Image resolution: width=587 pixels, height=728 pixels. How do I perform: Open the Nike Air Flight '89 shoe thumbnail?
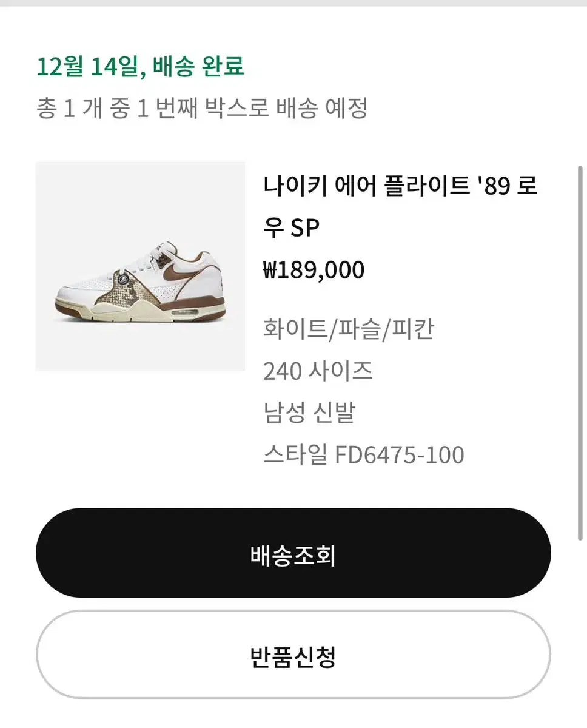click(x=140, y=266)
